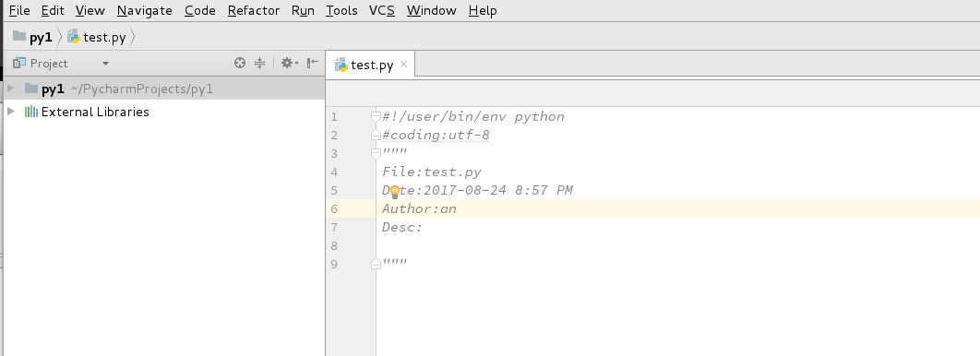Click the collapse all icon in Project panel
This screenshot has height=356, width=980.
point(260,63)
